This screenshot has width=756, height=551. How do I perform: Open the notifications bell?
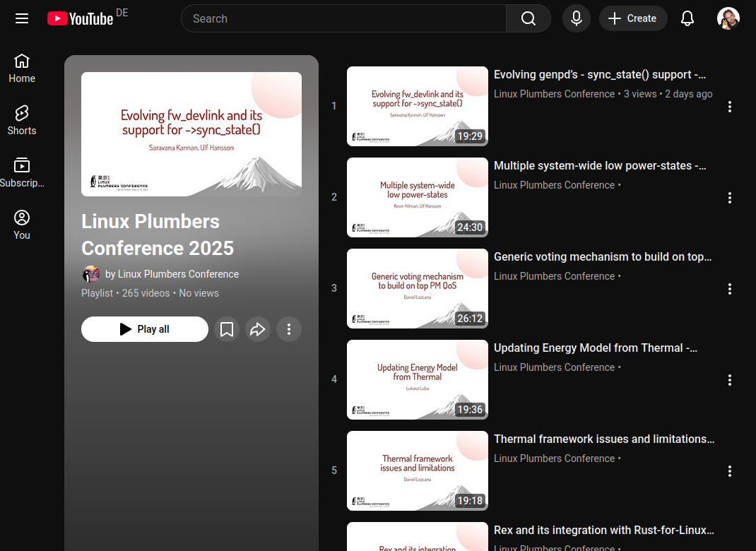[x=687, y=18]
